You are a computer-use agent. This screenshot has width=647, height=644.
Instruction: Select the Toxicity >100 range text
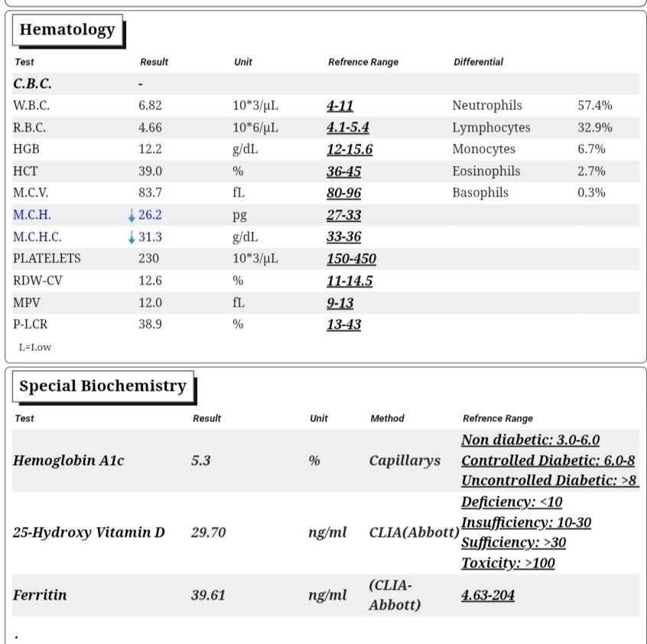[x=508, y=563]
